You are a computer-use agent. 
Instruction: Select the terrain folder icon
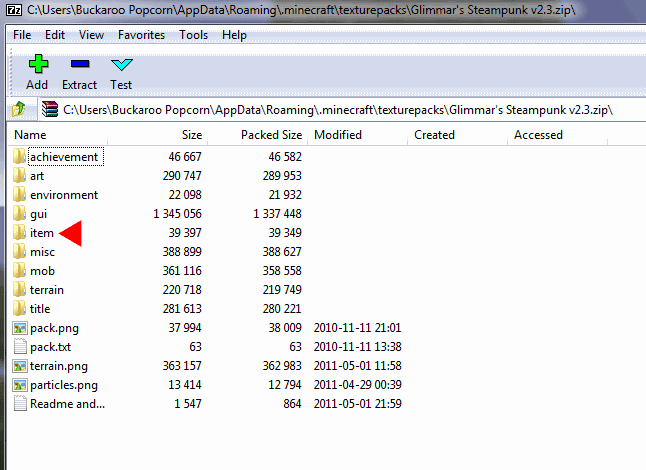click(19, 290)
